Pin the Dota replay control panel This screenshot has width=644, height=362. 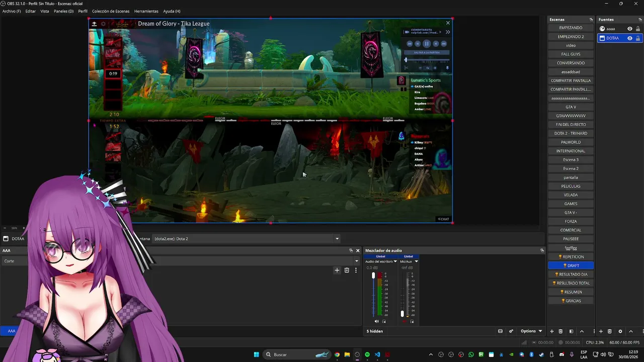[x=447, y=68]
